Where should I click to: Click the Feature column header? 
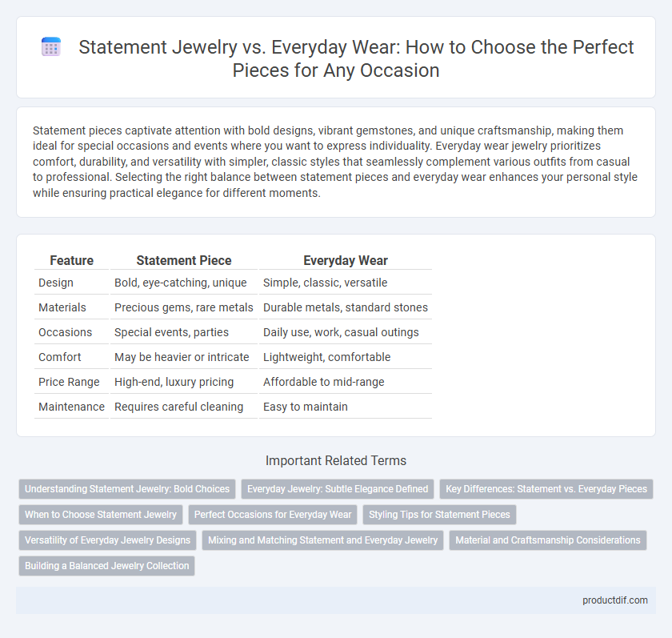tap(71, 260)
